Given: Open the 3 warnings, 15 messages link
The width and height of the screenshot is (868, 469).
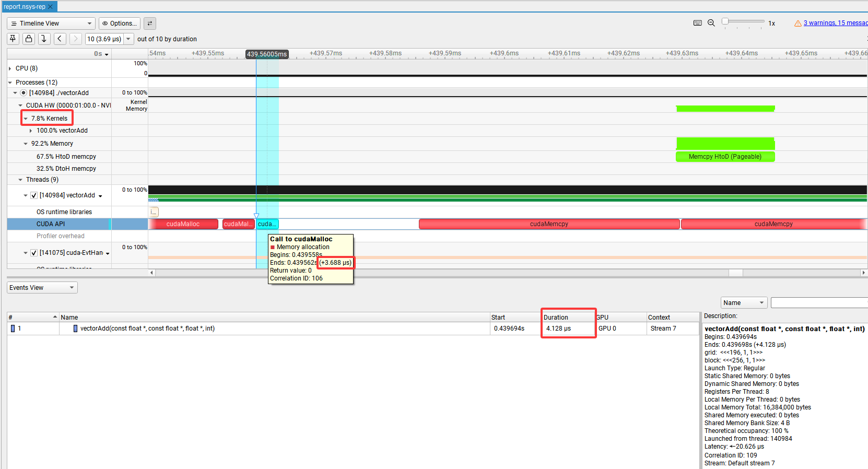Looking at the screenshot, I should point(835,23).
